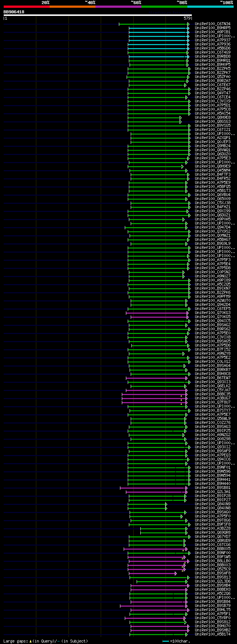Image resolution: width=237 pixels, height=644 pixels.
Task: Select the UniRef100_B9RBD8 label
Action: coord(213,57)
